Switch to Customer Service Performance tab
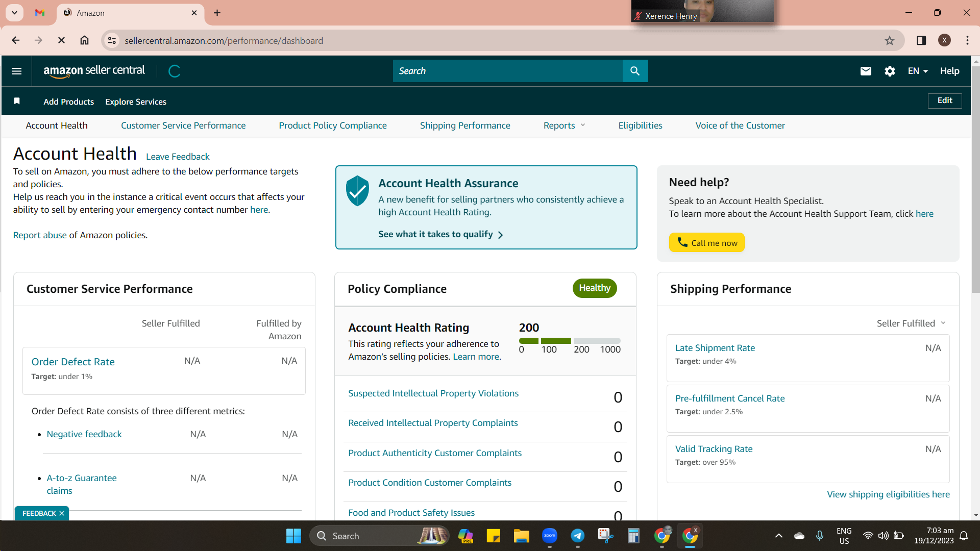Viewport: 980px width, 551px height. (x=183, y=126)
